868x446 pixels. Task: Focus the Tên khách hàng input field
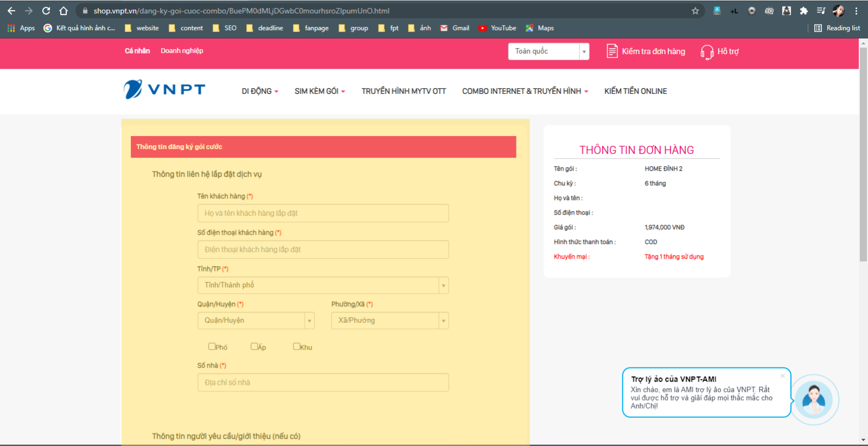click(323, 213)
